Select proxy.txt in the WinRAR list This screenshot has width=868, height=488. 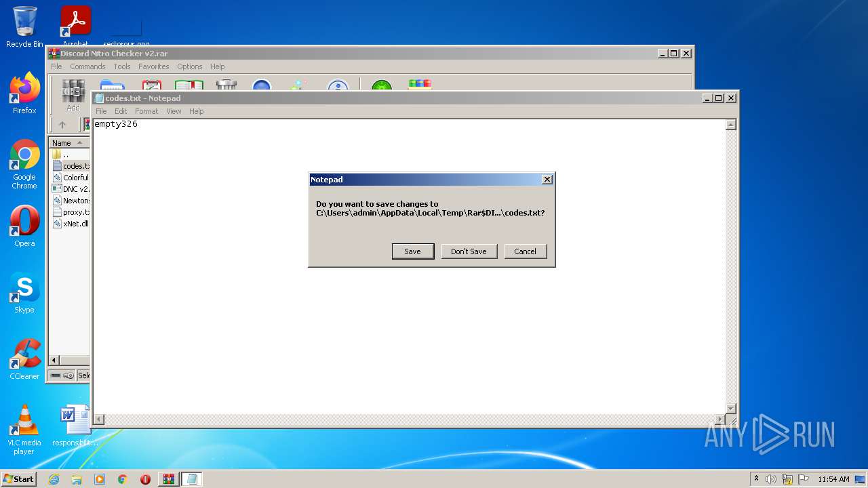coord(71,212)
